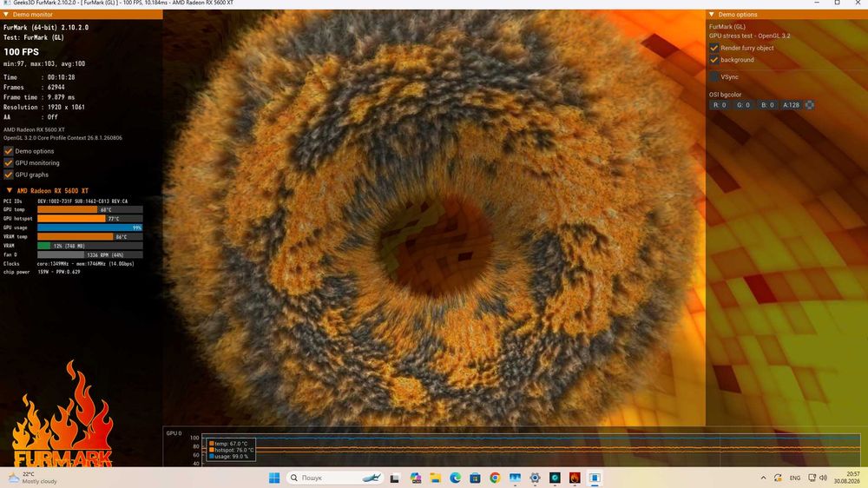Minimize the FurMark window

pos(817,3)
